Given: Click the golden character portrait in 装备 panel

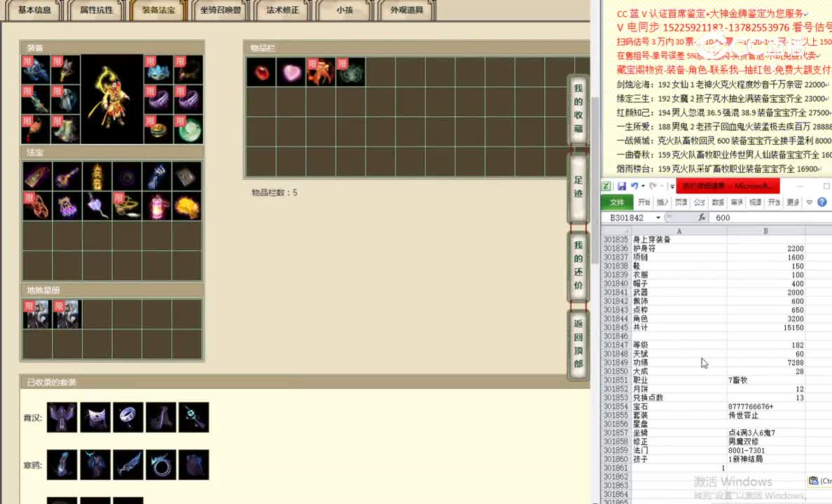Looking at the screenshot, I should (x=111, y=99).
